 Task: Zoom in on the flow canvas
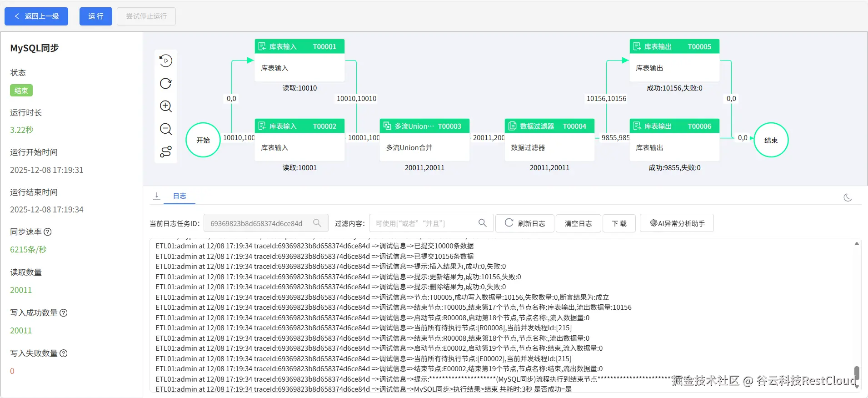(166, 106)
